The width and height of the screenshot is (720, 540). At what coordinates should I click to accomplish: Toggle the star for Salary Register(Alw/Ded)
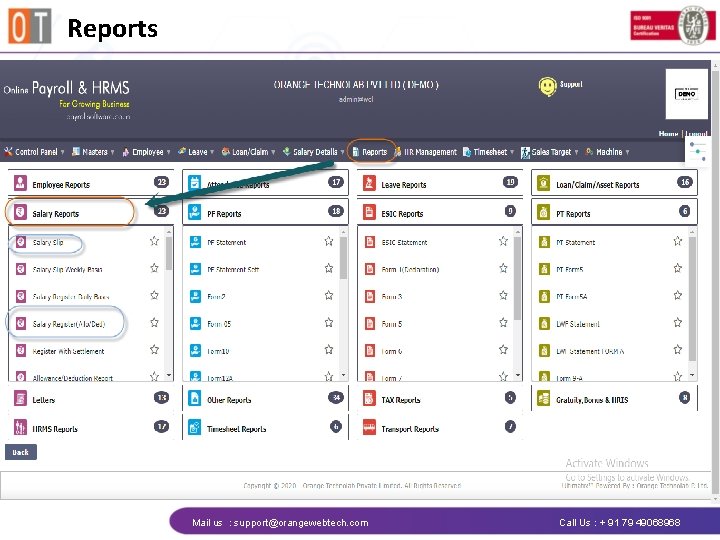point(154,322)
